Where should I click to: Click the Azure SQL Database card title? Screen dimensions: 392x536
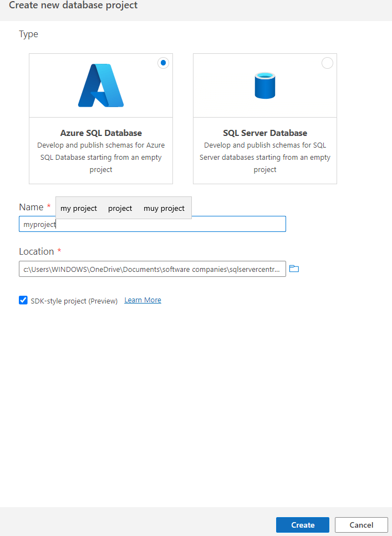coord(101,133)
